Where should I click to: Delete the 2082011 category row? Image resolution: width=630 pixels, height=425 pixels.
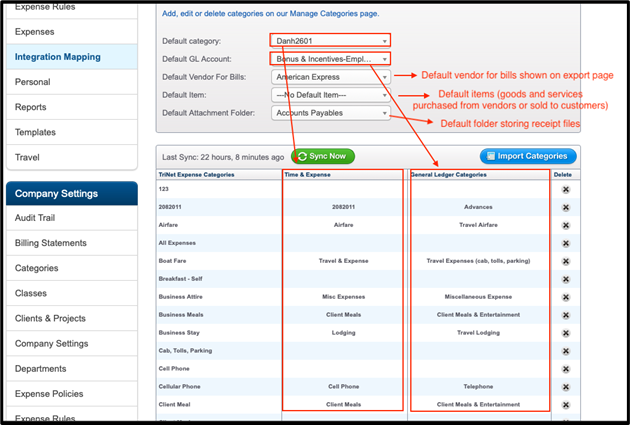[x=565, y=207]
